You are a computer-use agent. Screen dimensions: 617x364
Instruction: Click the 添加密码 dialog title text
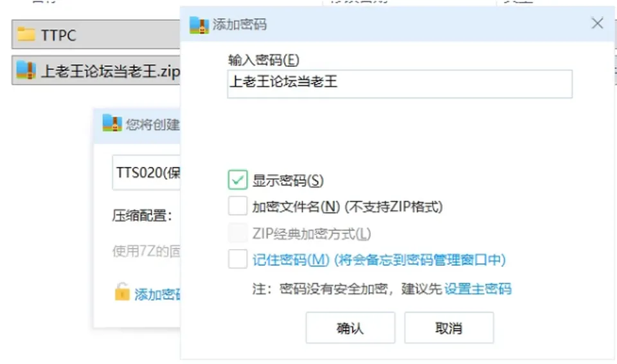click(240, 24)
